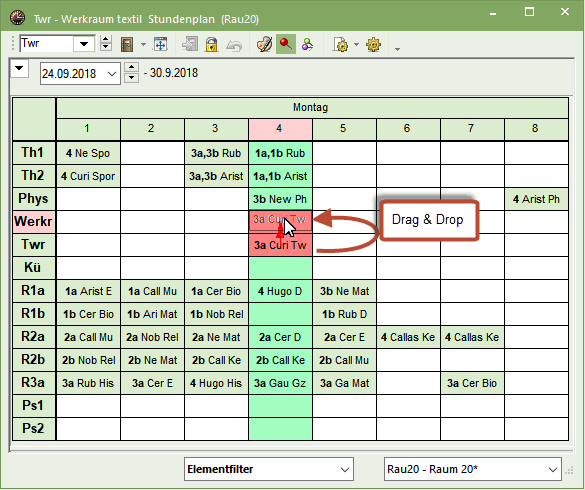Click the door room icon in toolbar

click(127, 44)
